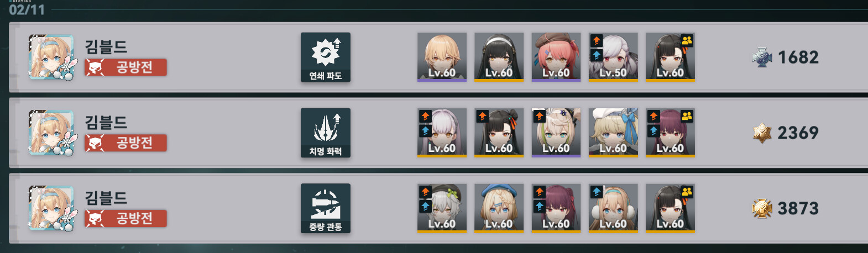Click the support friend icon on the third row's last portrait
Image resolution: width=868 pixels, height=253 pixels.
point(687,192)
